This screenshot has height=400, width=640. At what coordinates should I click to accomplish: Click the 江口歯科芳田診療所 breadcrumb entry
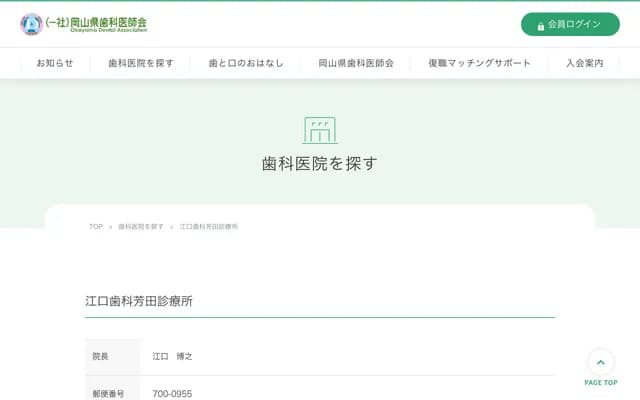[x=209, y=227]
